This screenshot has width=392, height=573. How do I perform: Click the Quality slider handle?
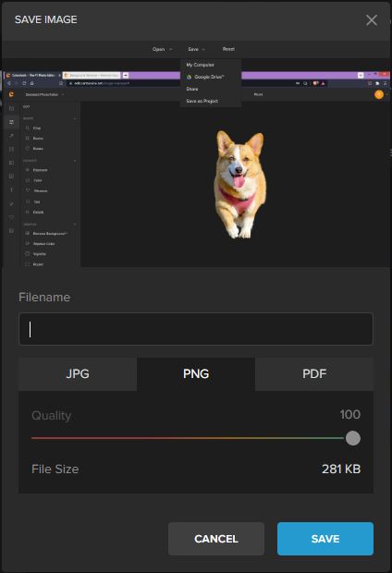(x=353, y=438)
